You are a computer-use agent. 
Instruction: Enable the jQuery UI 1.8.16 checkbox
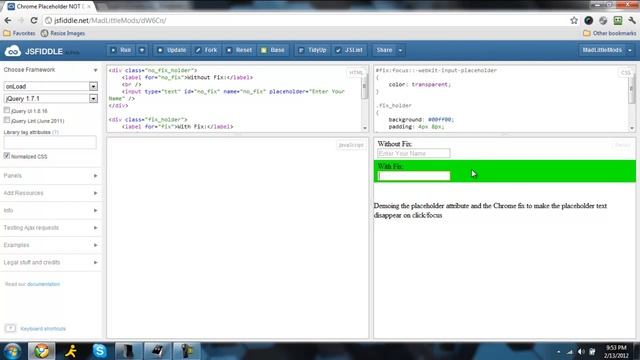(7, 110)
